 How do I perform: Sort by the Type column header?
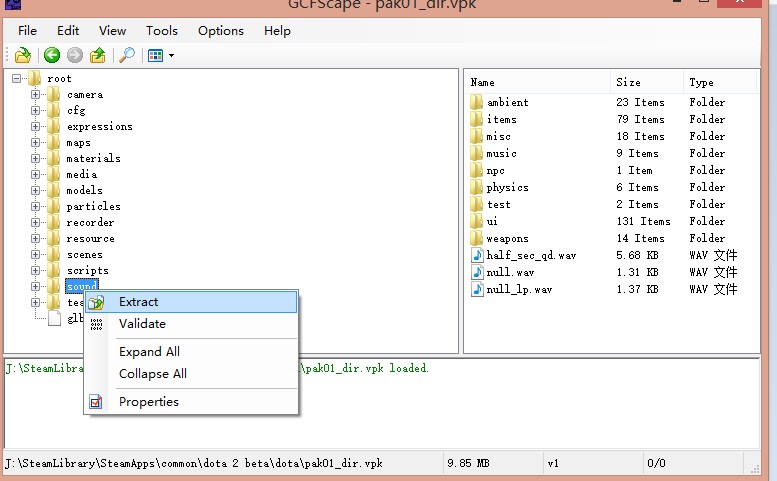720,82
